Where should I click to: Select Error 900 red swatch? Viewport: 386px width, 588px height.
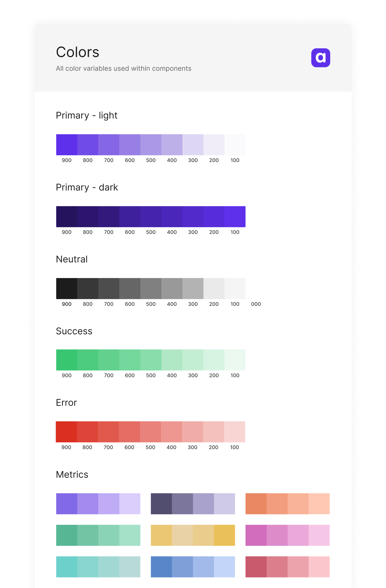(x=66, y=432)
